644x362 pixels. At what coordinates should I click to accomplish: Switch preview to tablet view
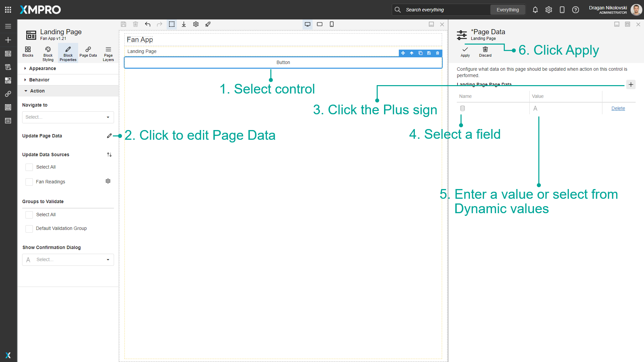[320, 24]
